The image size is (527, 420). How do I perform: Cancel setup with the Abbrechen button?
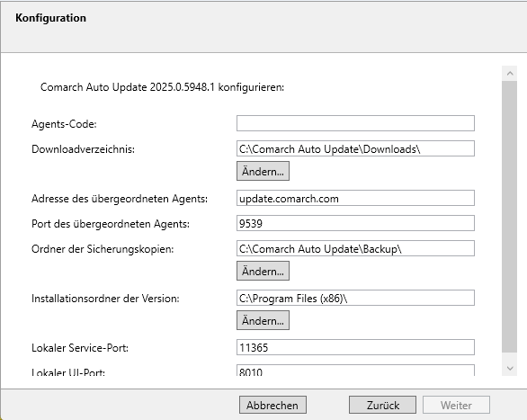coord(272,405)
